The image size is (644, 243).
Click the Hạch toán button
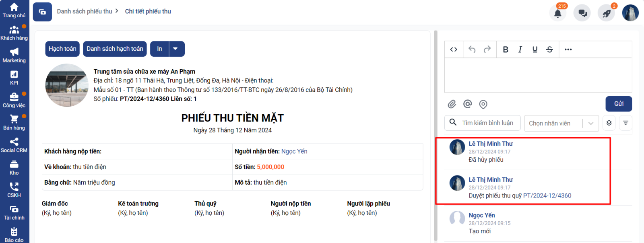click(62, 49)
